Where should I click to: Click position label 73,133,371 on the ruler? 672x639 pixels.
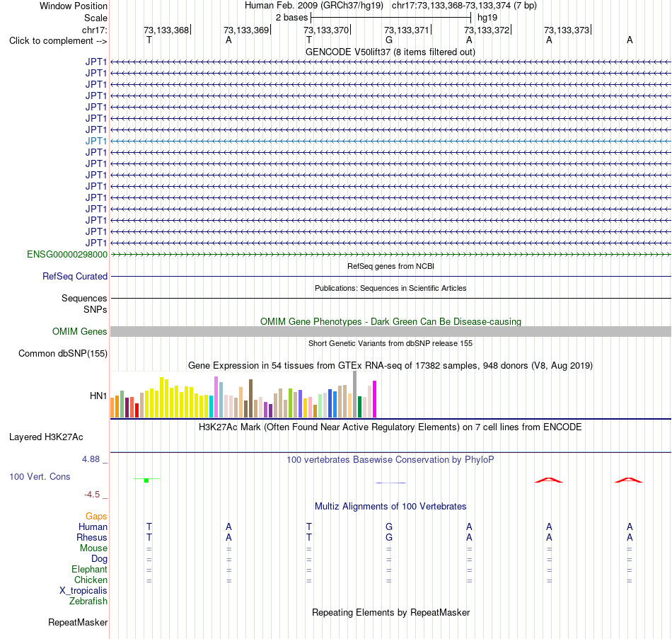(406, 30)
